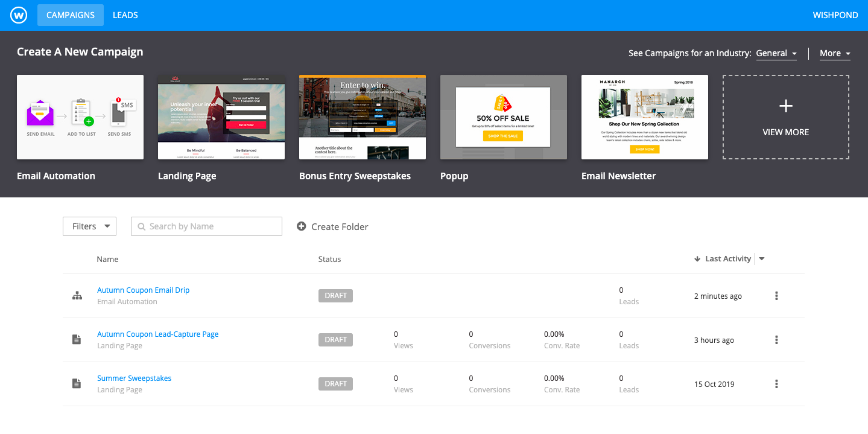Image resolution: width=868 pixels, height=434 pixels.
Task: Click the Create Folder plus icon
Action: point(302,226)
